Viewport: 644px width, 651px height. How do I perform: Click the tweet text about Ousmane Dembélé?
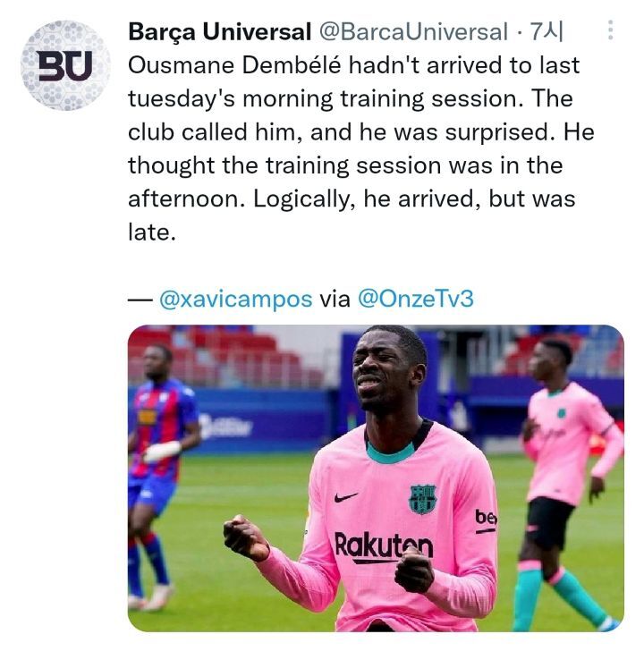point(360,148)
